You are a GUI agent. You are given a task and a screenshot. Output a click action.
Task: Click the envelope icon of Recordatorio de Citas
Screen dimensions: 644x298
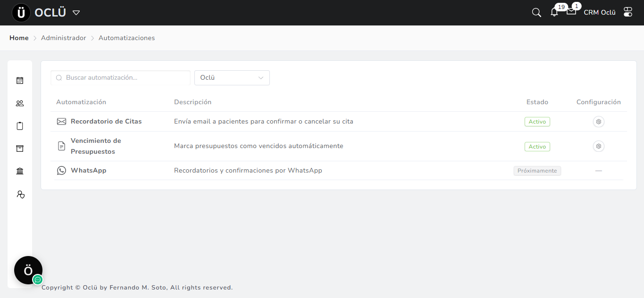coord(61,122)
